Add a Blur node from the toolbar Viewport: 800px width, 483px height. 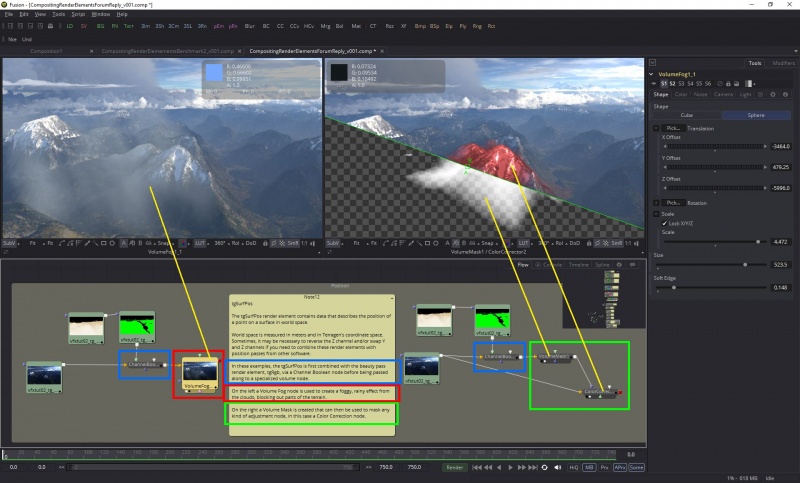(249, 26)
